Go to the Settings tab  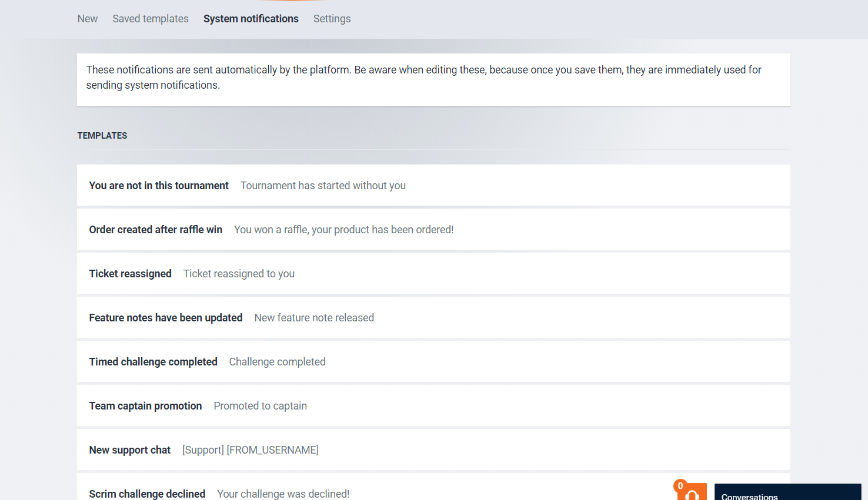point(332,19)
